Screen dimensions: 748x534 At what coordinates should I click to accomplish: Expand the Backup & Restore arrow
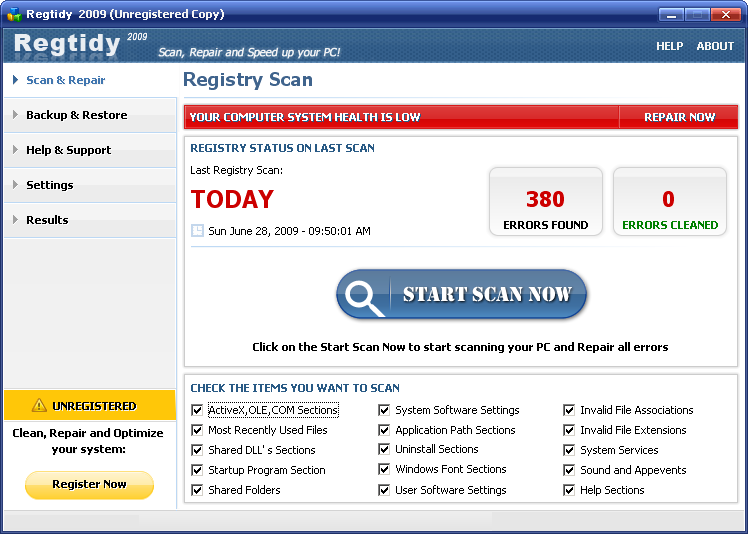pos(16,115)
